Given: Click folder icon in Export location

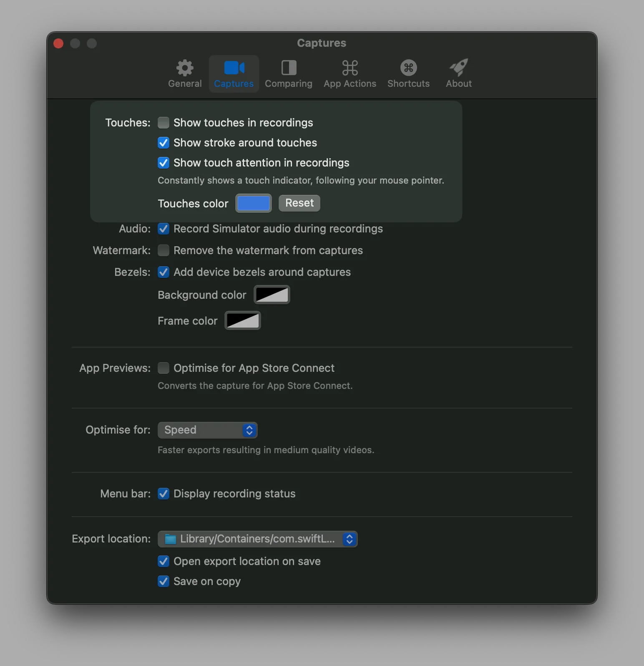Looking at the screenshot, I should coord(171,539).
